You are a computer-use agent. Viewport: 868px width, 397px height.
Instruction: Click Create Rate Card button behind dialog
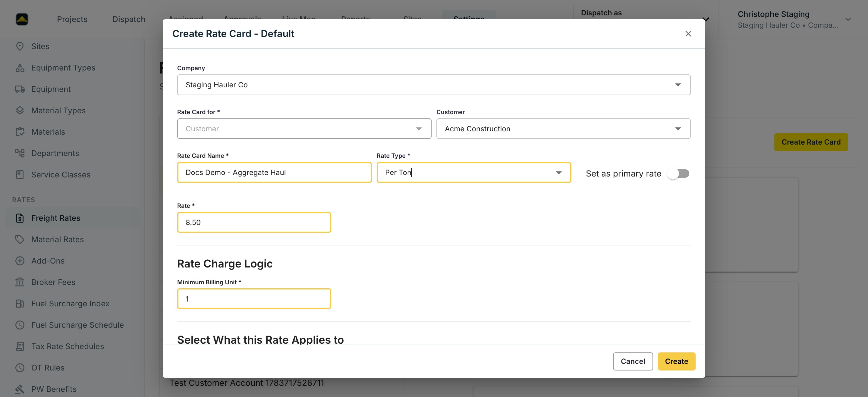811,142
